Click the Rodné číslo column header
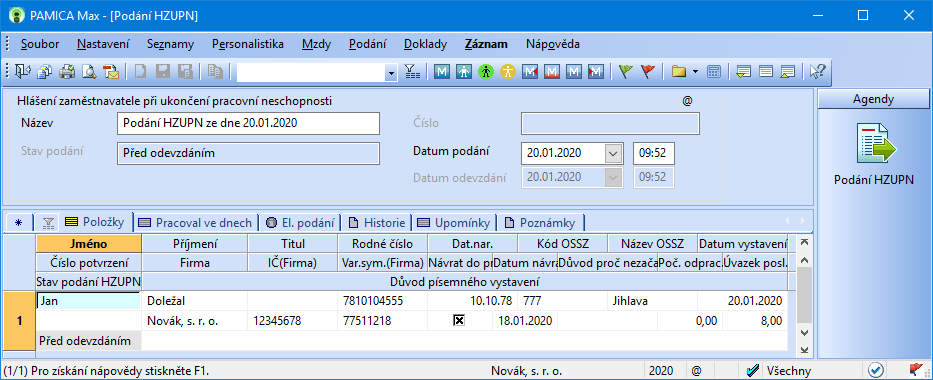 pyautogui.click(x=382, y=243)
